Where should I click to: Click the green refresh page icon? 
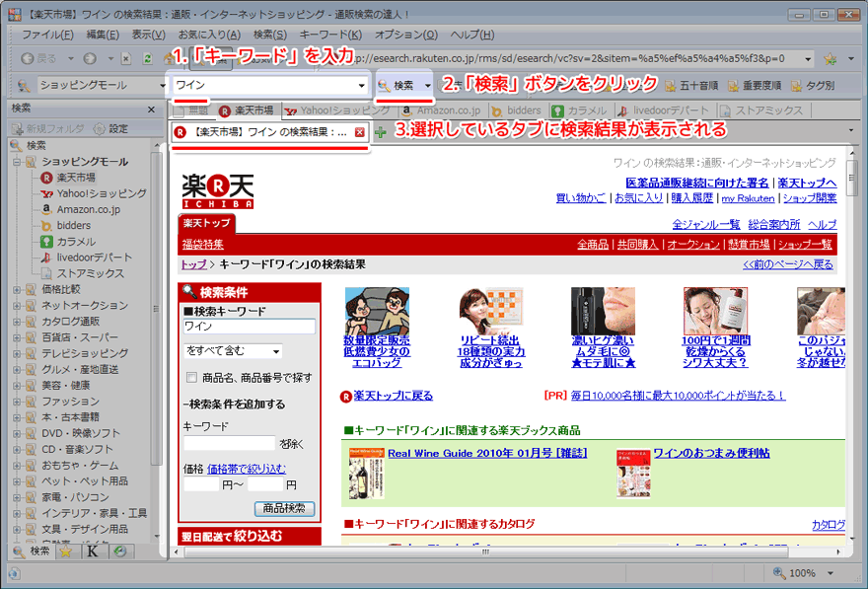147,58
